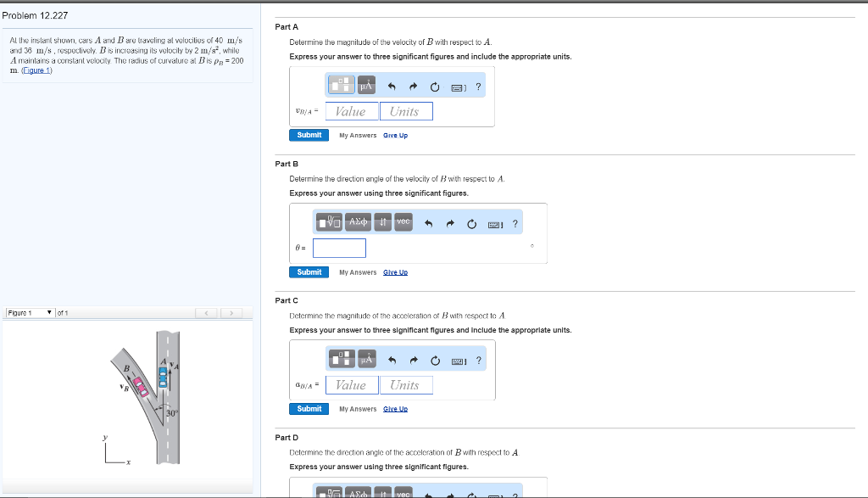868x498 pixels.
Task: Click the Value field in Part A
Action: coord(351,111)
